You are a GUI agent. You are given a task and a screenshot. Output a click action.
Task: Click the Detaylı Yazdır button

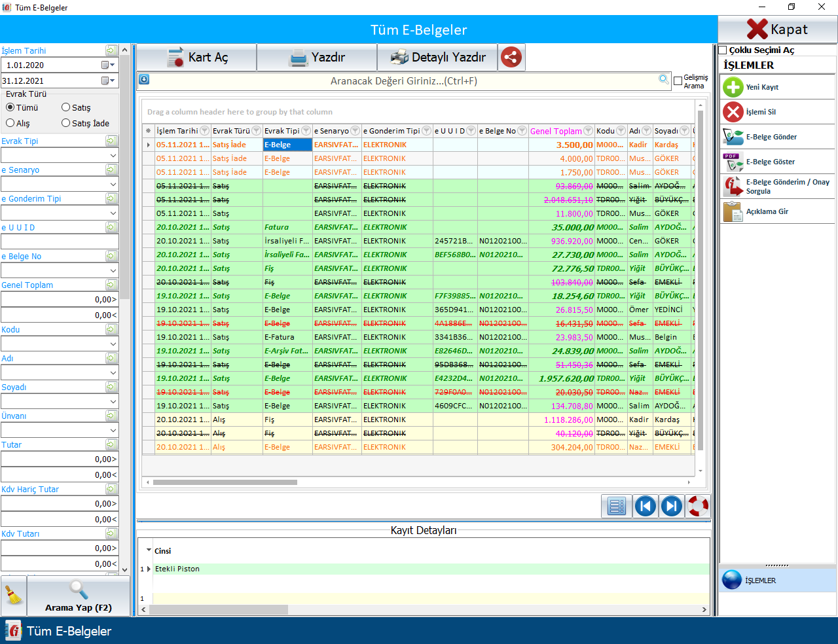[x=437, y=58]
